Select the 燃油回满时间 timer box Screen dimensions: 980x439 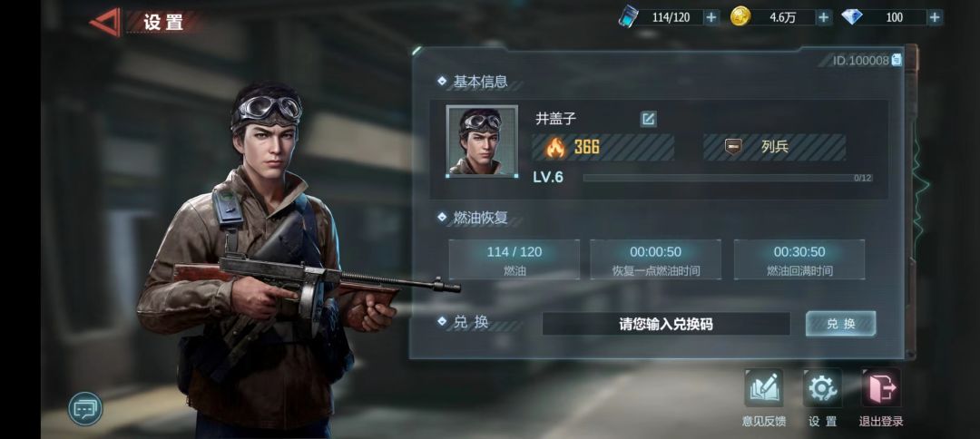(799, 259)
